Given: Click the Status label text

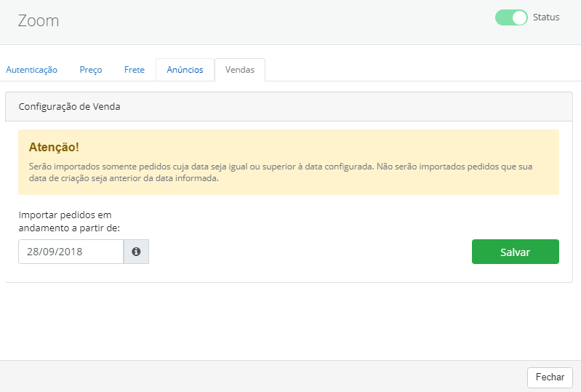Looking at the screenshot, I should pos(546,17).
